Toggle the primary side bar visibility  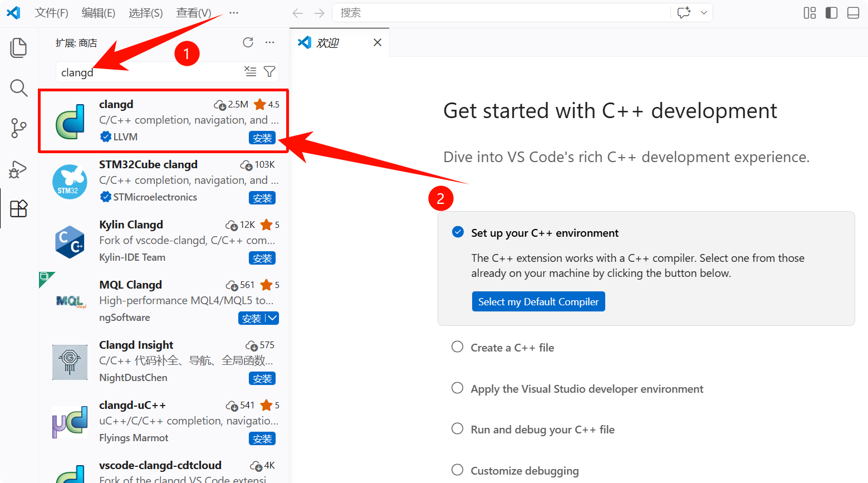click(x=831, y=13)
